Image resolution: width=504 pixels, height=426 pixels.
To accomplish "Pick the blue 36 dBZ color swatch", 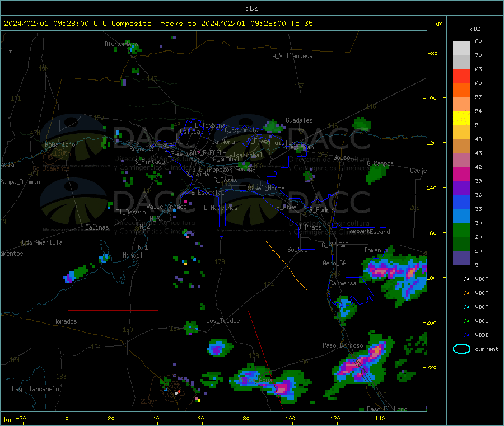I will click(461, 202).
